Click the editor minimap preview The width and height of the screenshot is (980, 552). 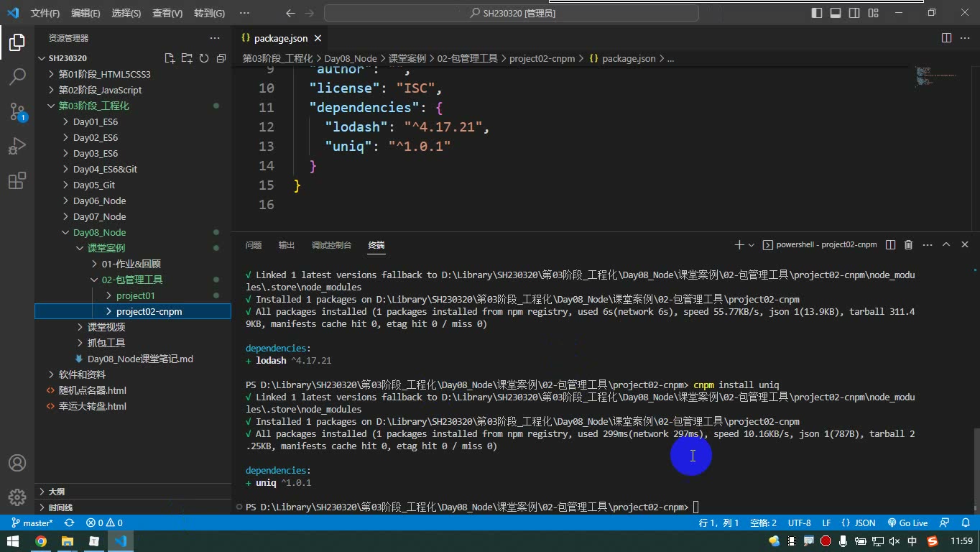point(935,75)
